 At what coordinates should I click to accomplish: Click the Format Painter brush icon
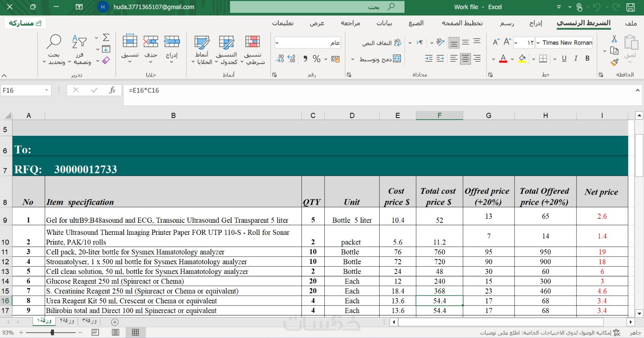pyautogui.click(x=614, y=62)
